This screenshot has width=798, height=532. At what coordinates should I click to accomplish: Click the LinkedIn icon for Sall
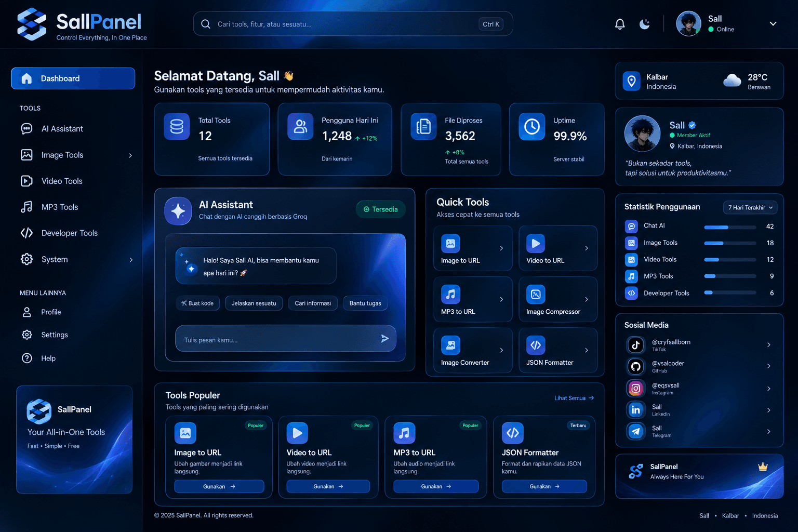635,410
